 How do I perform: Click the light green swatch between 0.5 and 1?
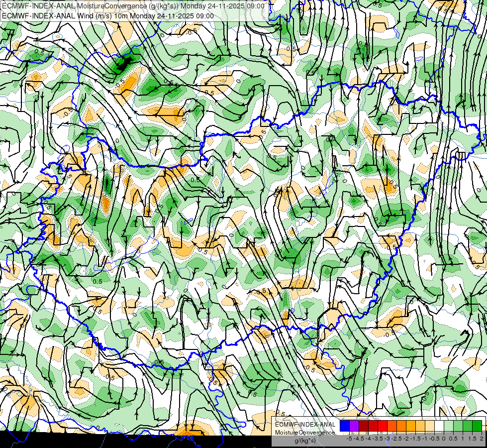click(458, 426)
